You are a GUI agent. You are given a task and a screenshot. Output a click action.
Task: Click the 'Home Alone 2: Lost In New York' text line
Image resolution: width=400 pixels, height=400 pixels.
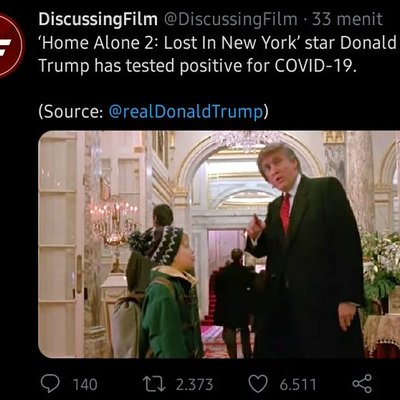169,43
